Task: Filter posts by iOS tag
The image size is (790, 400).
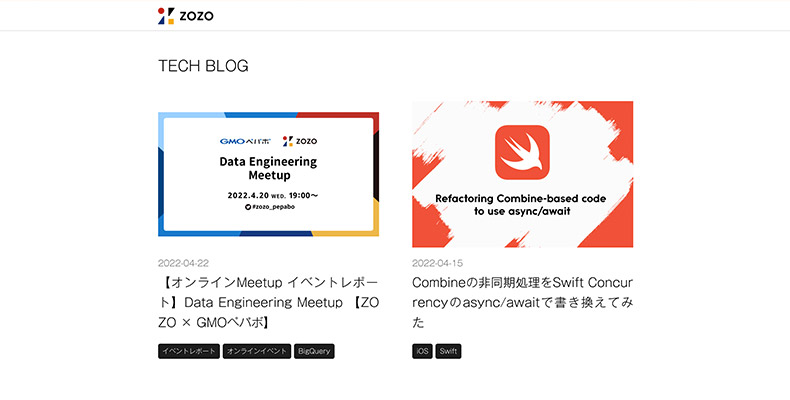Action: point(422,351)
